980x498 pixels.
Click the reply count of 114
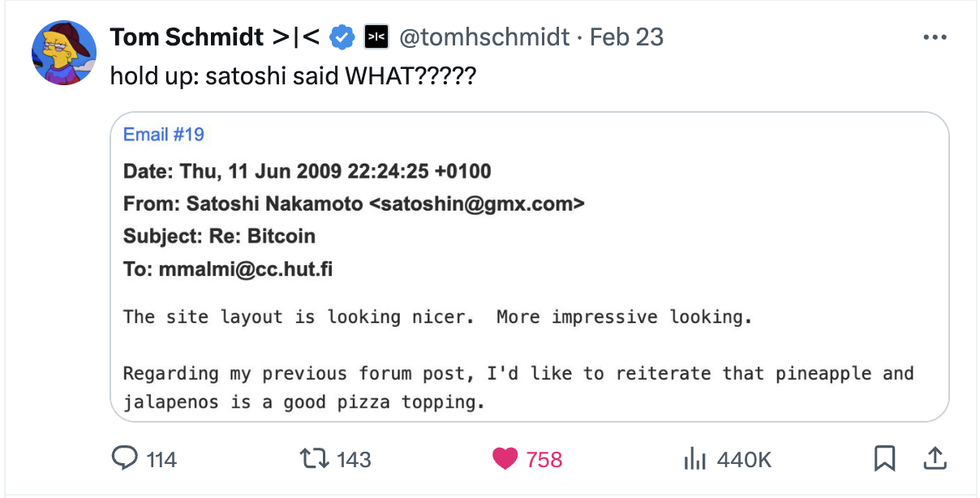(161, 459)
